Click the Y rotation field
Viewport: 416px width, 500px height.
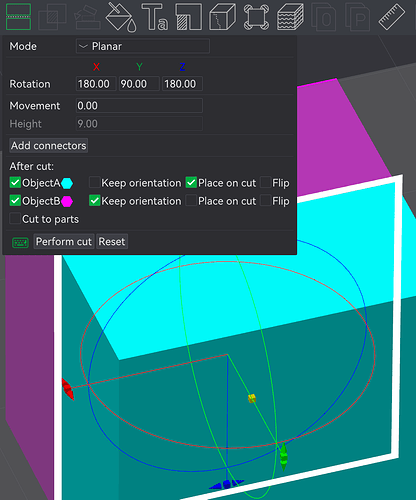pos(139,84)
